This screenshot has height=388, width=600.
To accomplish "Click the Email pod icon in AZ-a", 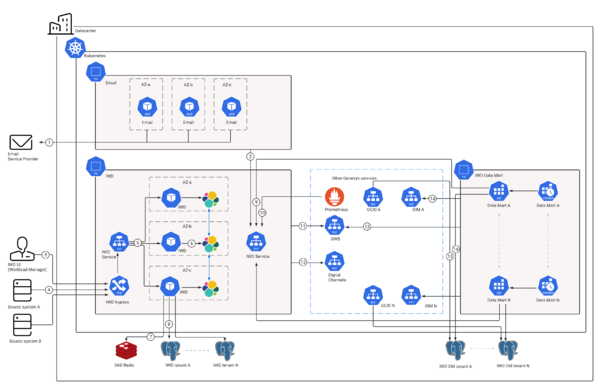I will click(x=147, y=107).
